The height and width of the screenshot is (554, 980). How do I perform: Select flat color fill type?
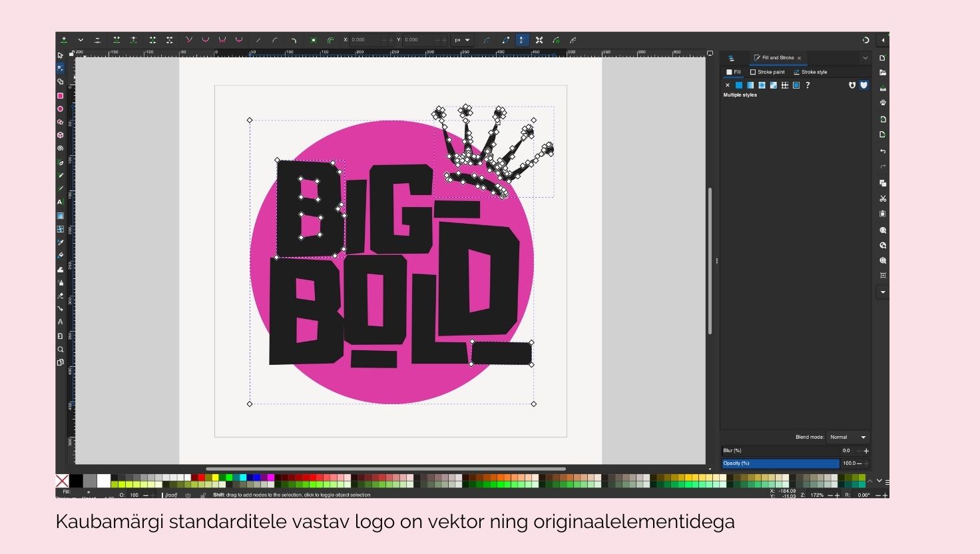739,85
